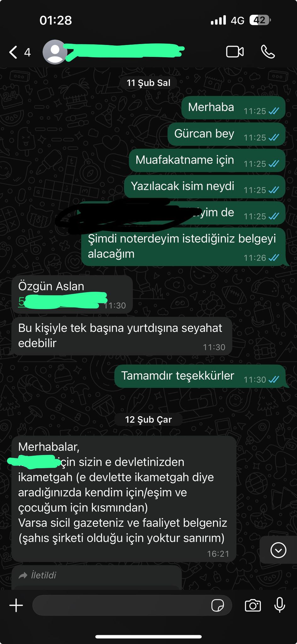The width and height of the screenshot is (297, 644).
Task: Tap the '11 Şub Sal' date label
Action: click(148, 83)
